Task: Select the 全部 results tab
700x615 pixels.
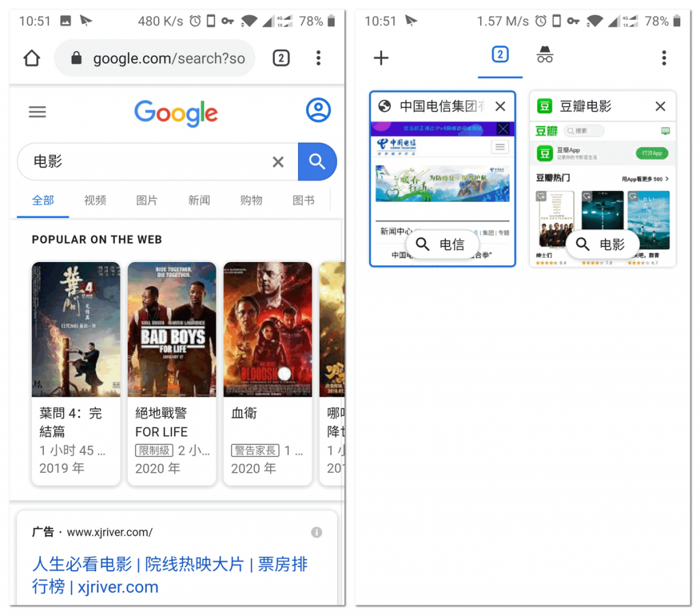Action: pos(43,200)
